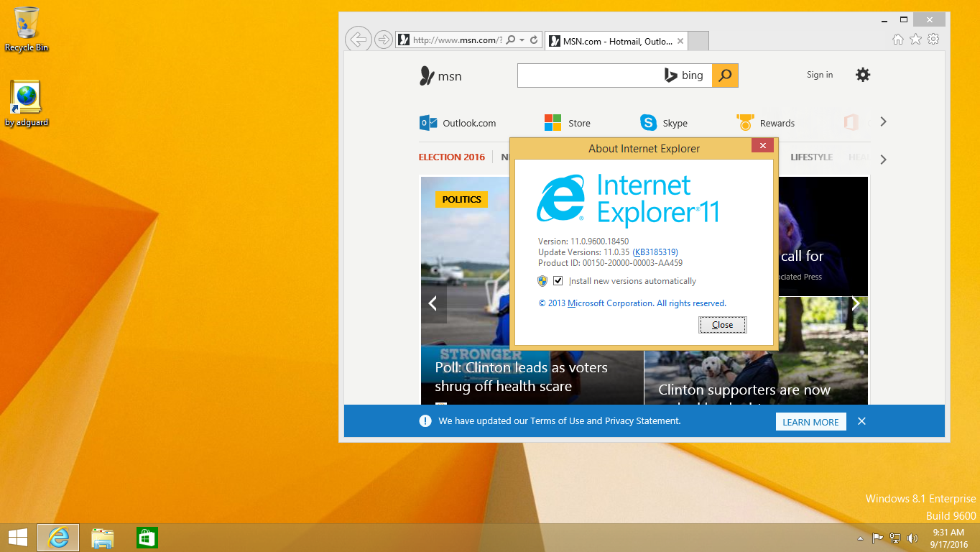Screen dimensions: 980x552
Task: Click the volume speaker tray icon
Action: click(x=912, y=538)
